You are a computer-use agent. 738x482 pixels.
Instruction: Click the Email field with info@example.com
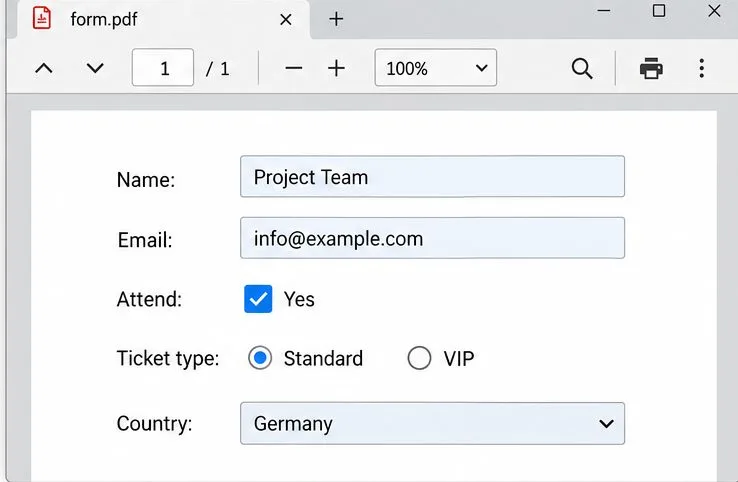(x=433, y=238)
